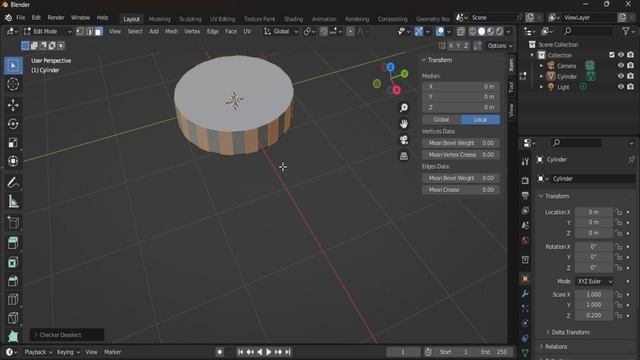Activate the Transform tool
This screenshot has height=360, width=640.
tap(13, 161)
